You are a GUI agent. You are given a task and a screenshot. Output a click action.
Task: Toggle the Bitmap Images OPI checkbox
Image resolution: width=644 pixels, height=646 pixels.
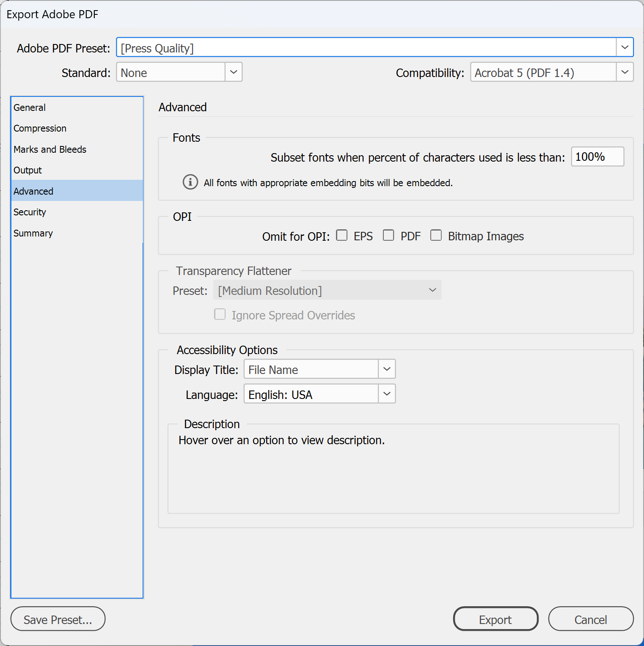coord(436,235)
